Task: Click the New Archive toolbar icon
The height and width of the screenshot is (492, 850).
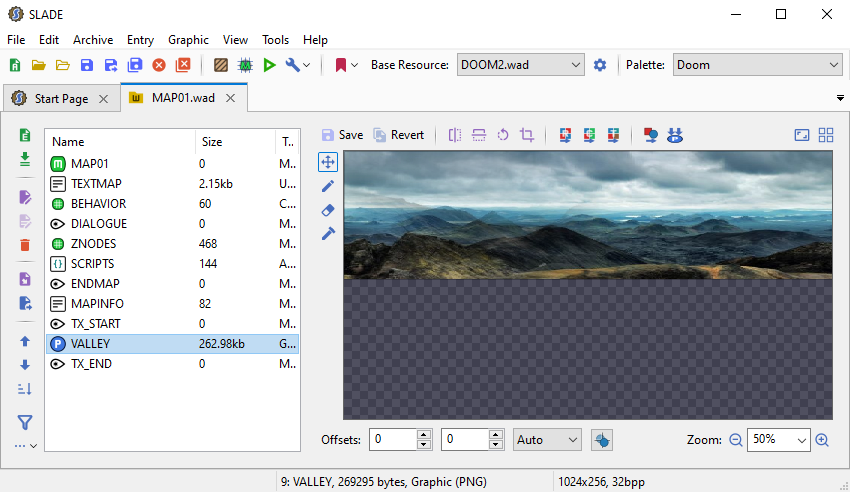Action: [x=15, y=65]
